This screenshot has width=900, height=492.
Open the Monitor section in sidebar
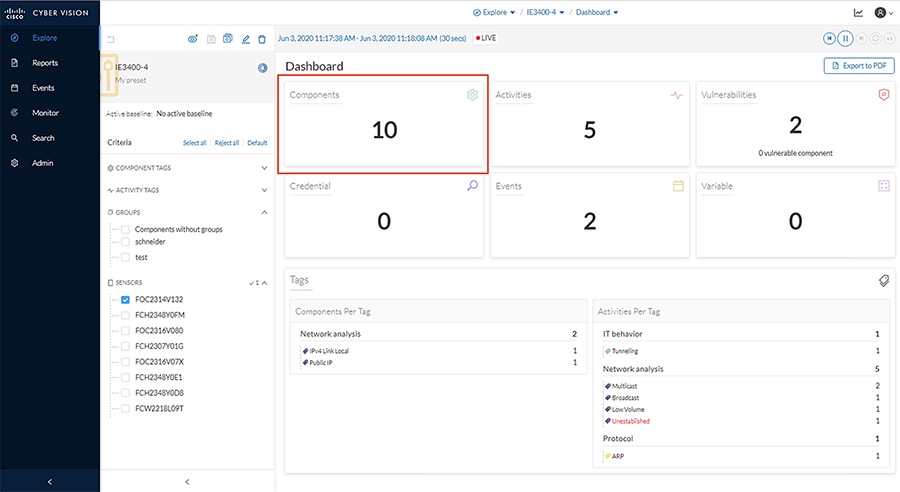click(45, 113)
